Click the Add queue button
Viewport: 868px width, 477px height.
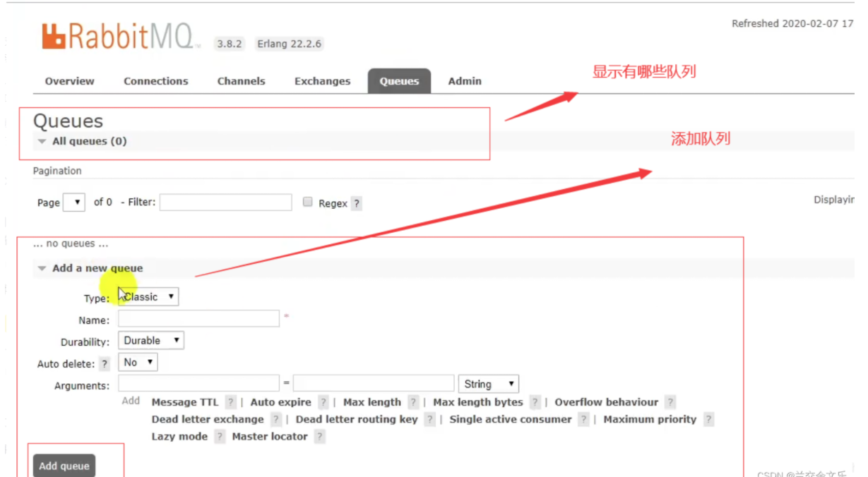(64, 466)
